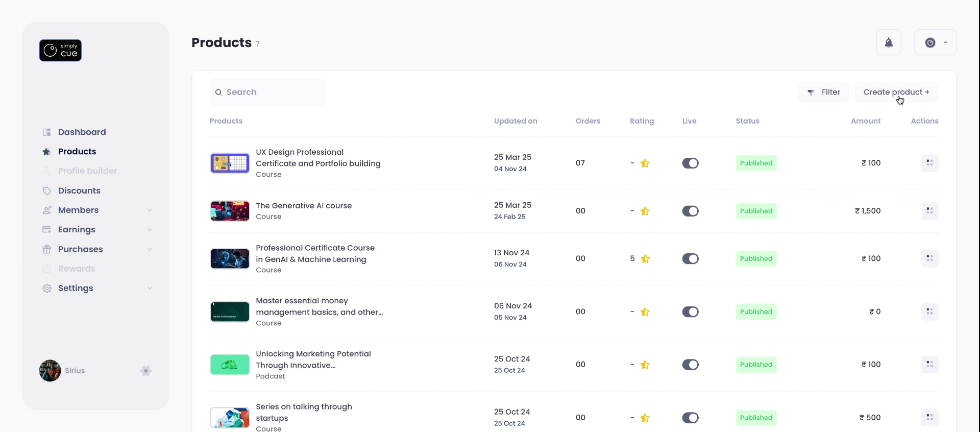This screenshot has height=432, width=980.
Task: Click the gear icon beside Sirius
Action: pos(146,371)
